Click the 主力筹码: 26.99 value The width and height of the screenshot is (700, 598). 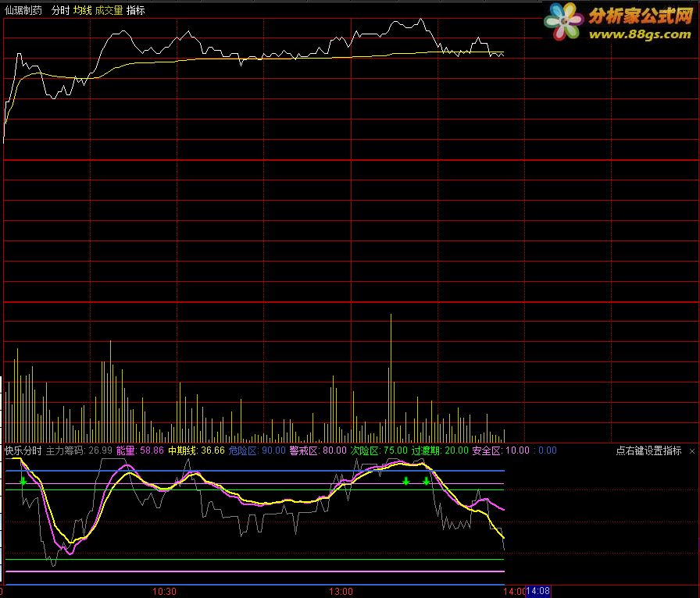click(79, 450)
